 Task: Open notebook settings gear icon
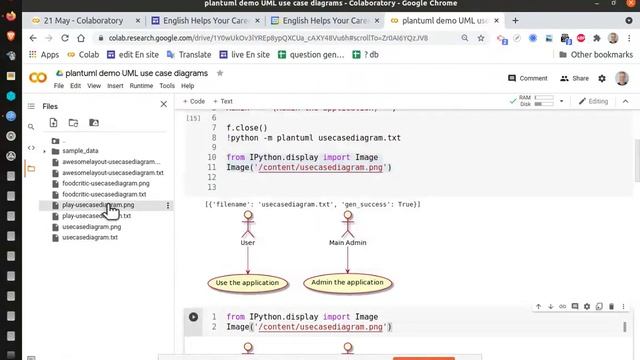click(602, 78)
